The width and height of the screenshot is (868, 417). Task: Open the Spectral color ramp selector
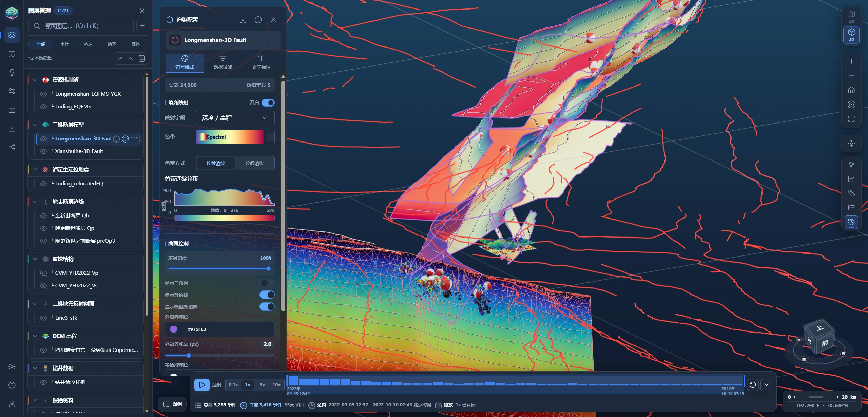point(235,137)
